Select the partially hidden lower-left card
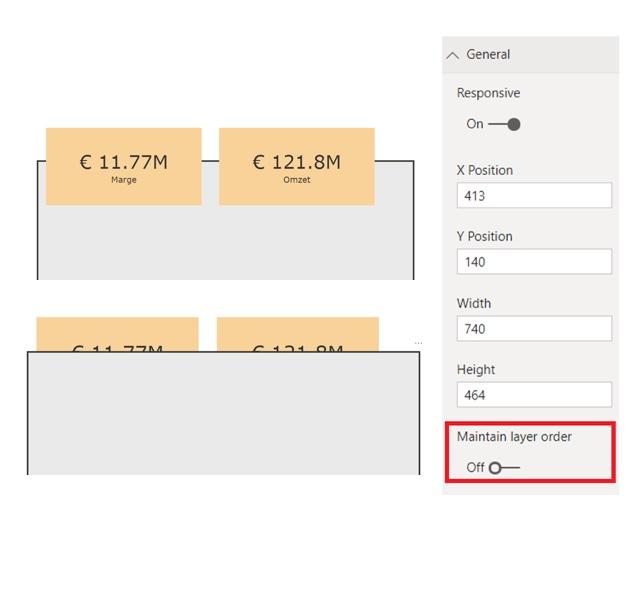 [x=117, y=334]
